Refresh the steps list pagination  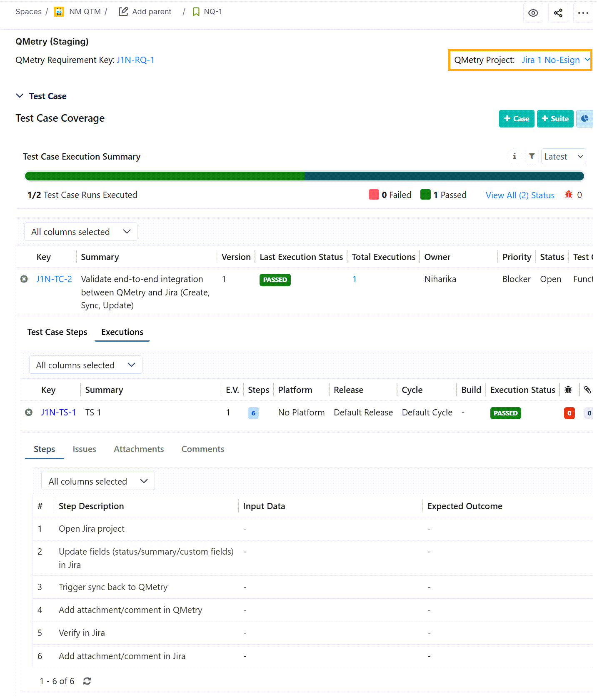pos(87,681)
